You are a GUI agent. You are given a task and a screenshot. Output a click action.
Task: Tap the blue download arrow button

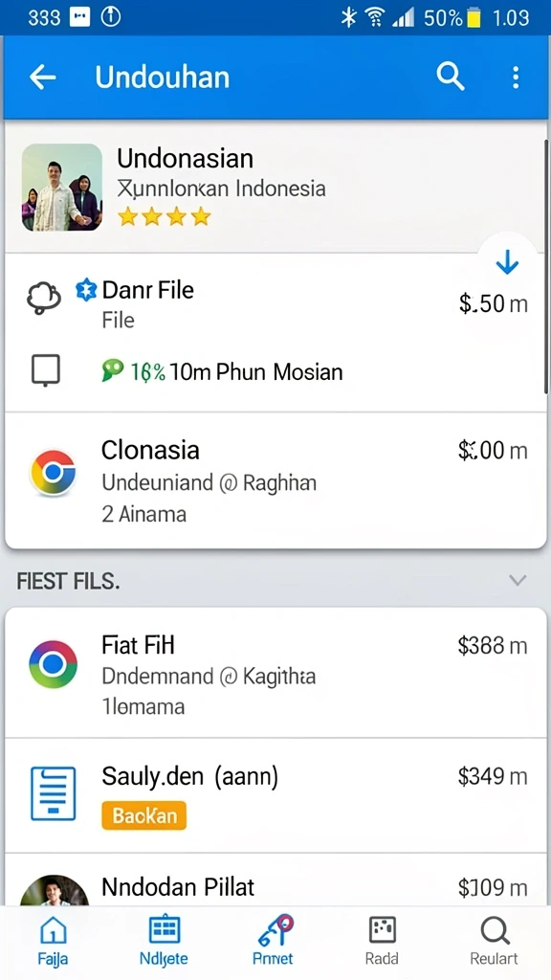click(507, 262)
